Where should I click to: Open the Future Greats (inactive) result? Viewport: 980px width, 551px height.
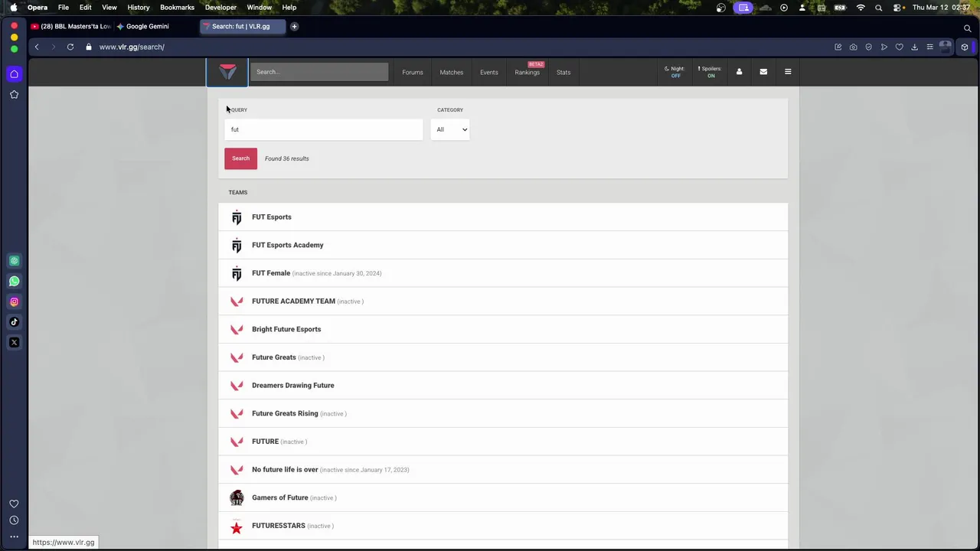(x=503, y=357)
